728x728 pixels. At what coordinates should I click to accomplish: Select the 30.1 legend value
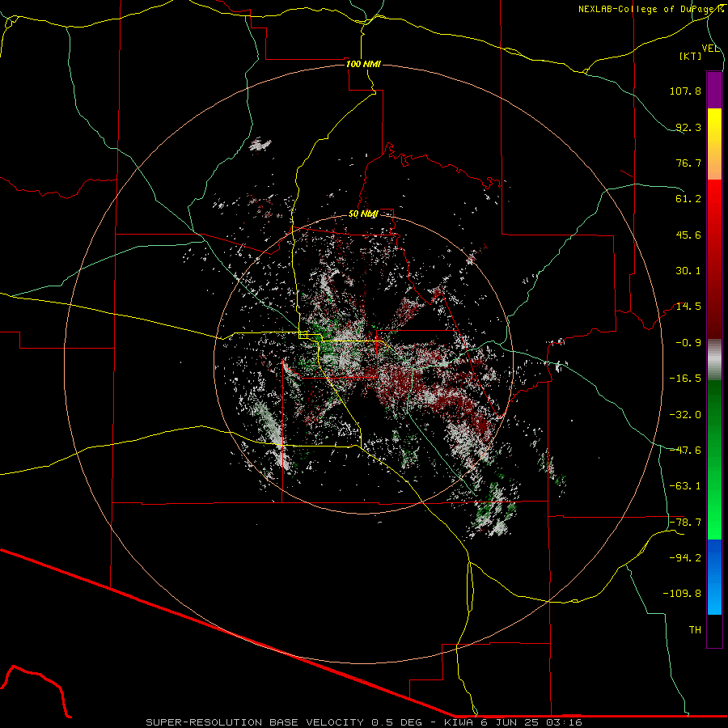click(x=688, y=271)
